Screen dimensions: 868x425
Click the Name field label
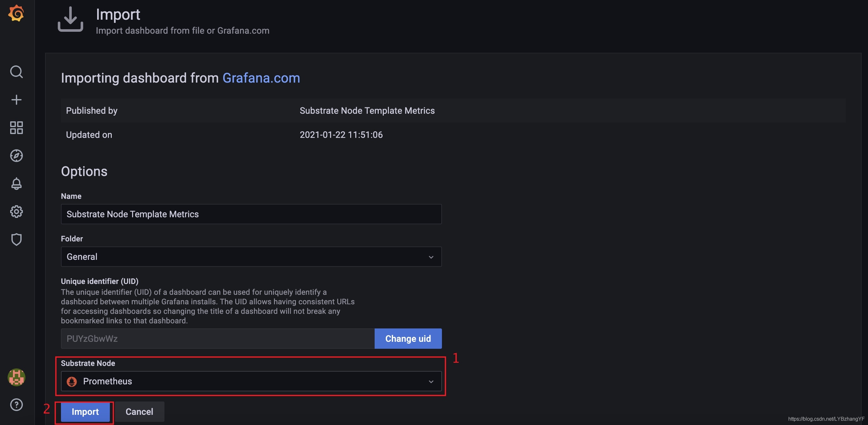pyautogui.click(x=71, y=196)
